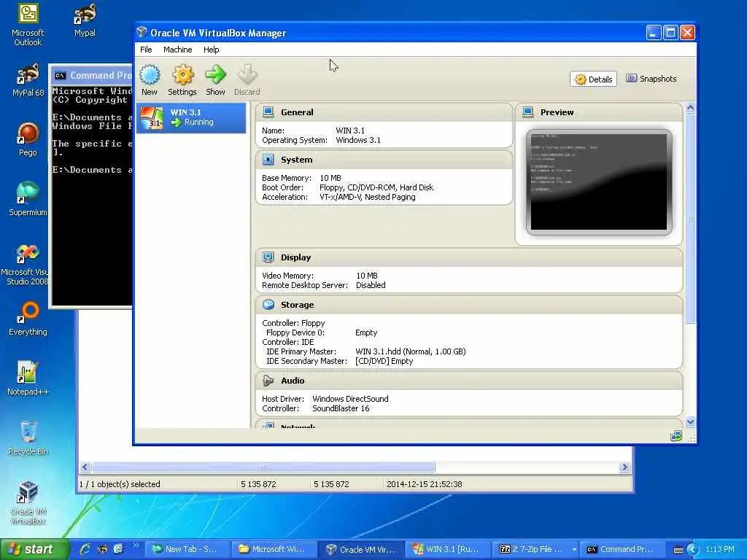Open the Everything search desktop icon
Image resolution: width=747 pixels, height=560 pixels.
pyautogui.click(x=28, y=319)
